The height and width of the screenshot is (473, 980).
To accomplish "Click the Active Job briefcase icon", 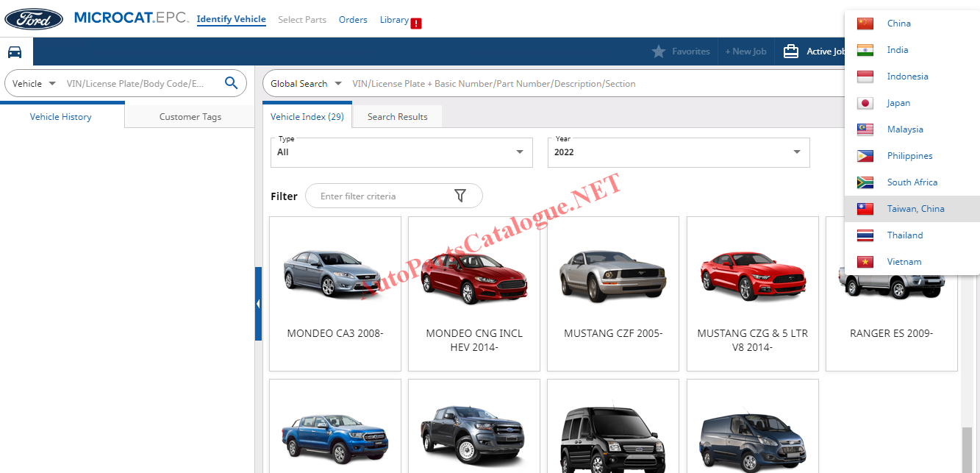I will point(791,51).
